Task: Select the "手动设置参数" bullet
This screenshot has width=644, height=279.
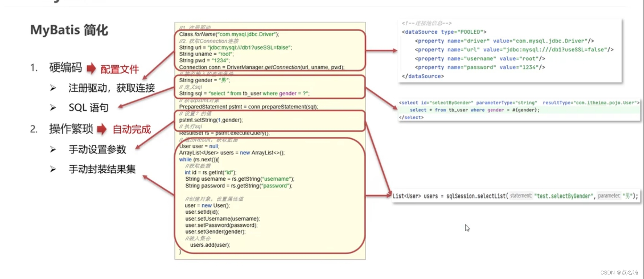Action: click(x=97, y=150)
